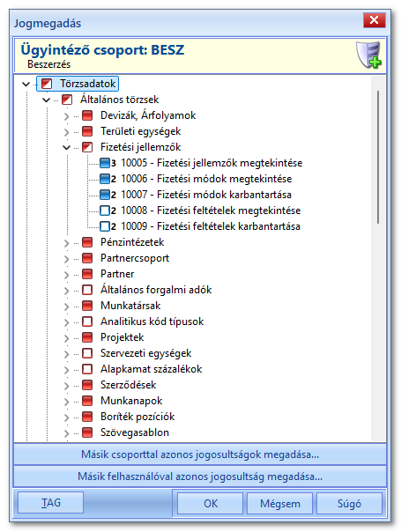This screenshot has width=401, height=532.
Task: Select 10006 - Fizetési módok megtekintése
Action: 206,179
